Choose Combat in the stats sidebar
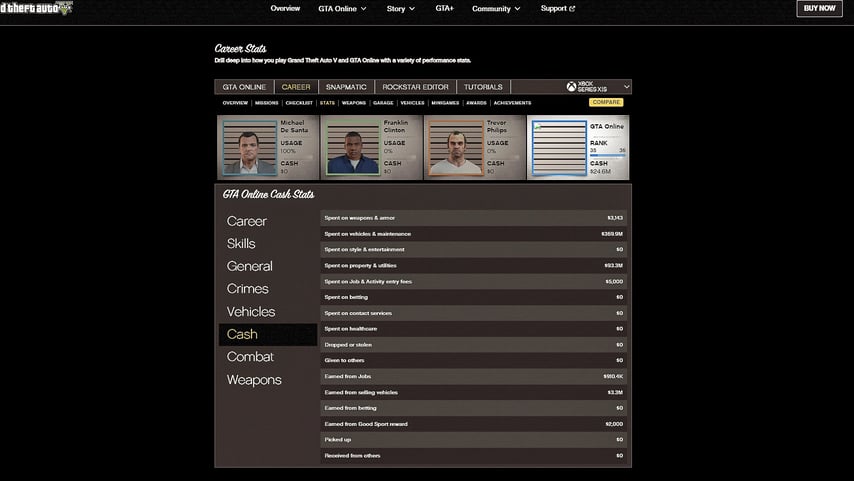 pyautogui.click(x=250, y=357)
